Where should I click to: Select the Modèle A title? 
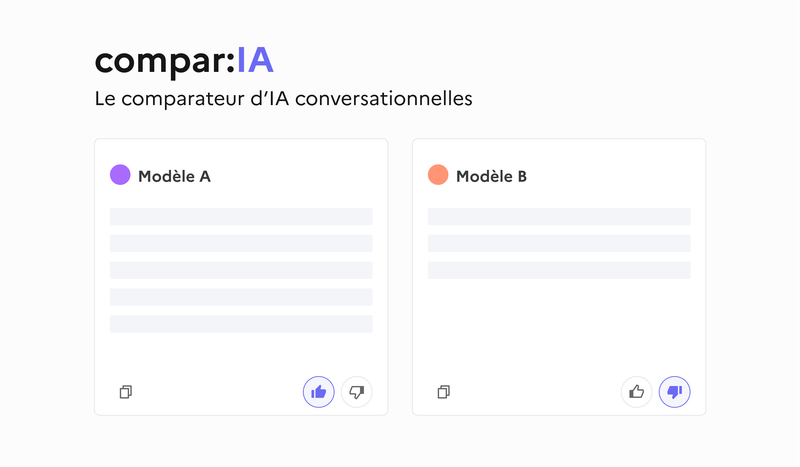click(x=174, y=177)
